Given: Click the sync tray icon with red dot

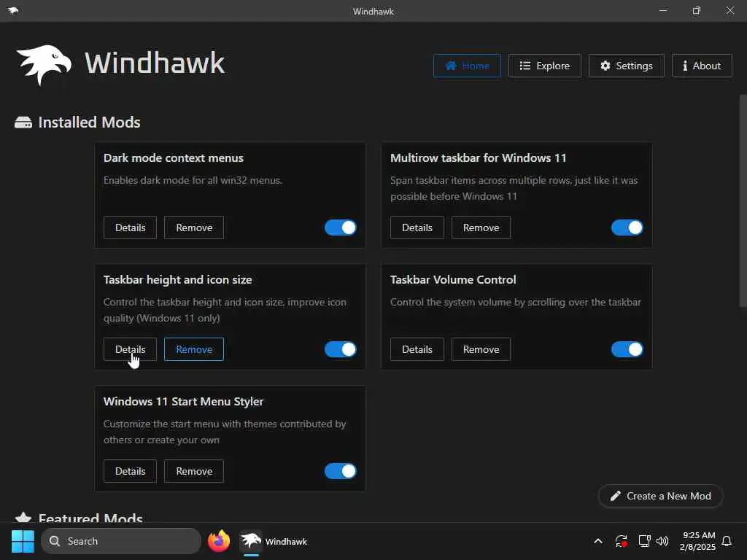Looking at the screenshot, I should pos(622,542).
